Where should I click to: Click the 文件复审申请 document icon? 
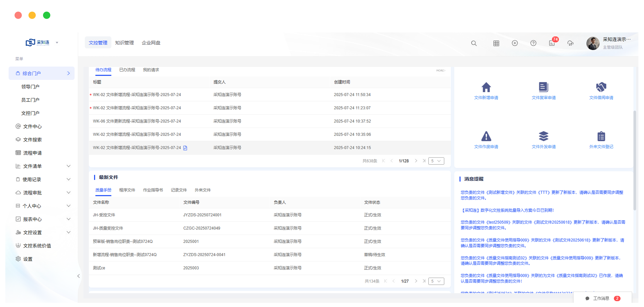coord(544,87)
